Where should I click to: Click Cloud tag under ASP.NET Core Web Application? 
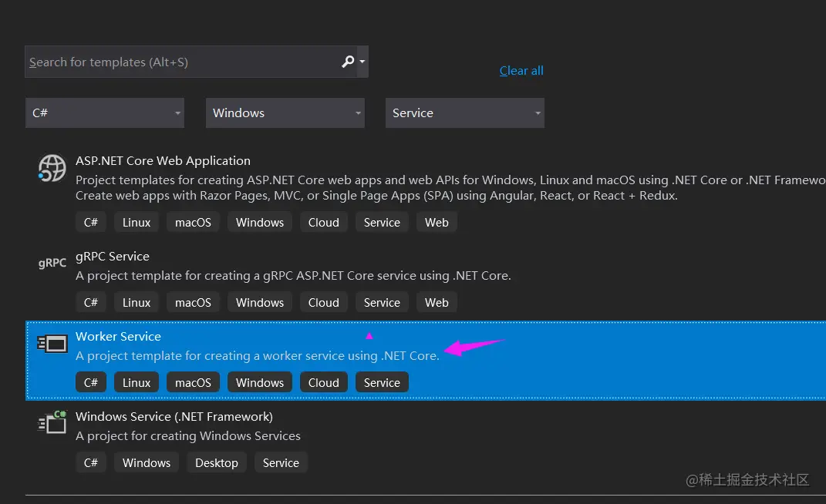click(323, 222)
